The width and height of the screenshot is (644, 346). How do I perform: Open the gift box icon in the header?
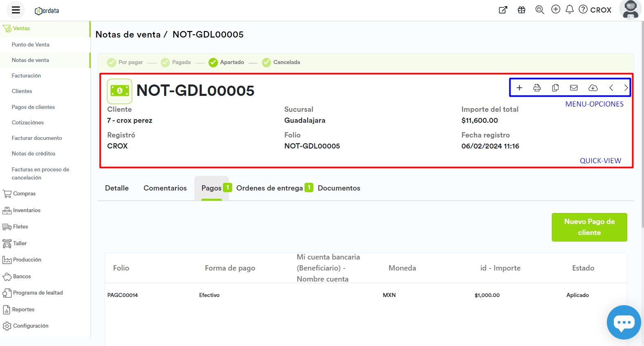522,10
